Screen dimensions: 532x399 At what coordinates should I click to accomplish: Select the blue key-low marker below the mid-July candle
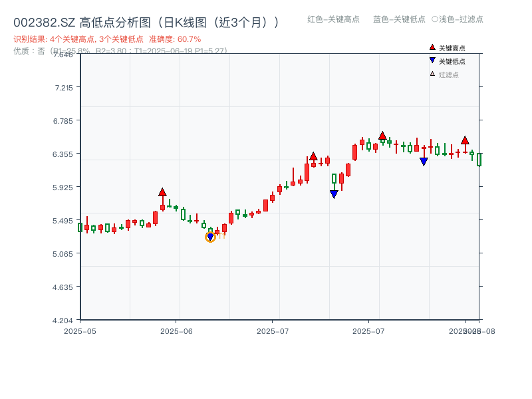(334, 194)
